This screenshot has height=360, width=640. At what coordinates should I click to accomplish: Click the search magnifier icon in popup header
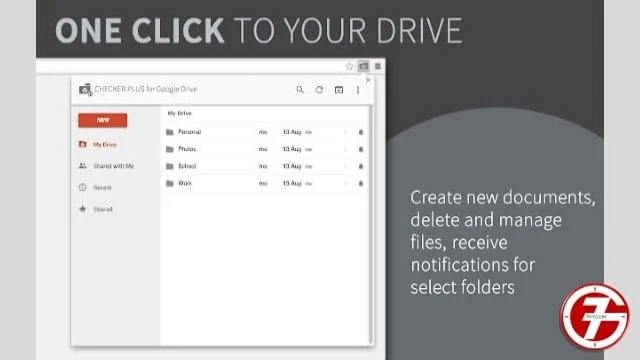tap(300, 89)
